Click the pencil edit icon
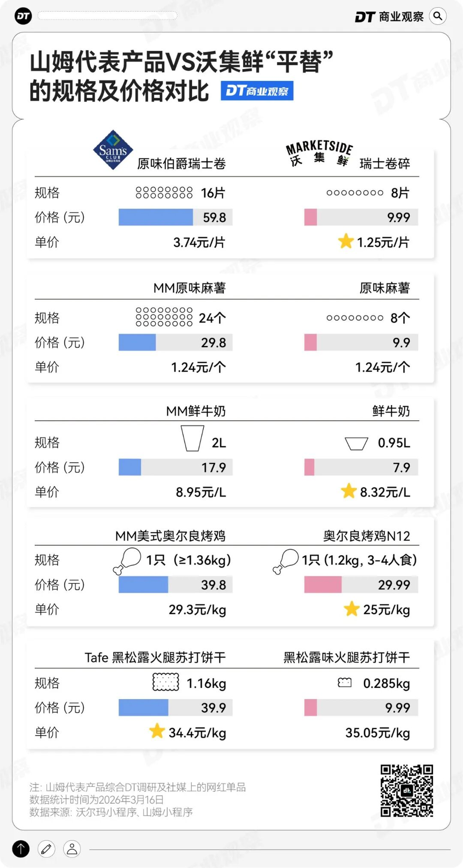 tap(46, 849)
